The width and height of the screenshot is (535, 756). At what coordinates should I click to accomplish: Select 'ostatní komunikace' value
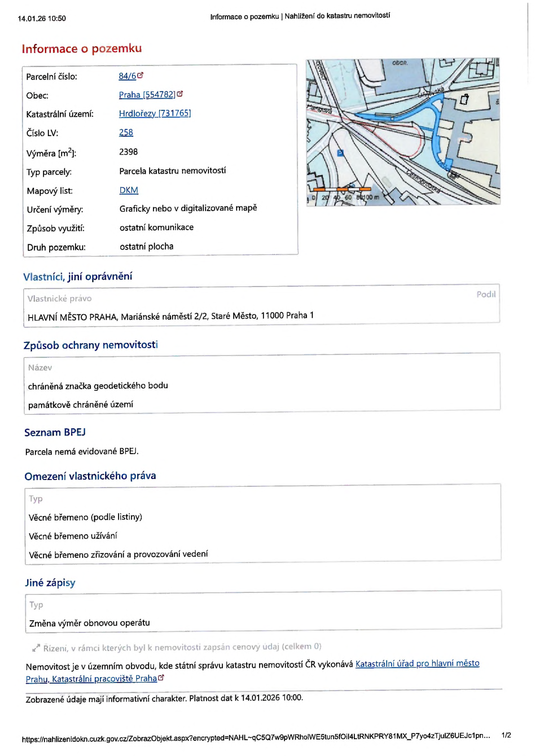click(156, 227)
